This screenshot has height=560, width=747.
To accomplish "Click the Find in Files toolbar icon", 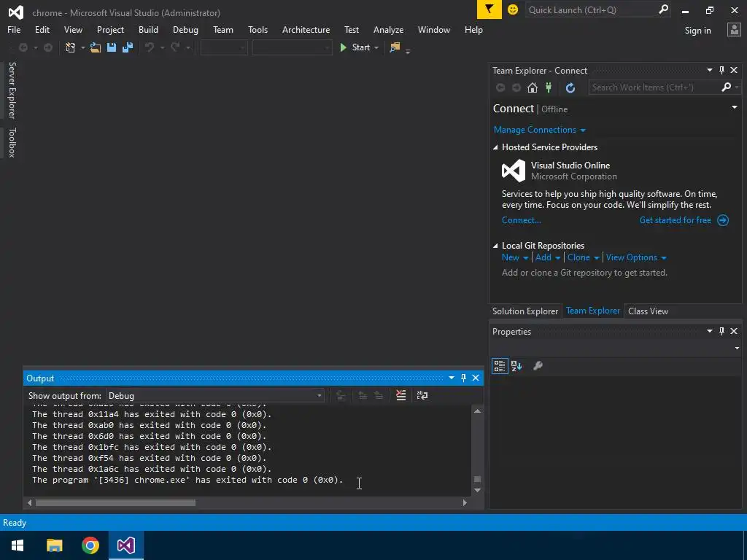I will [395, 47].
